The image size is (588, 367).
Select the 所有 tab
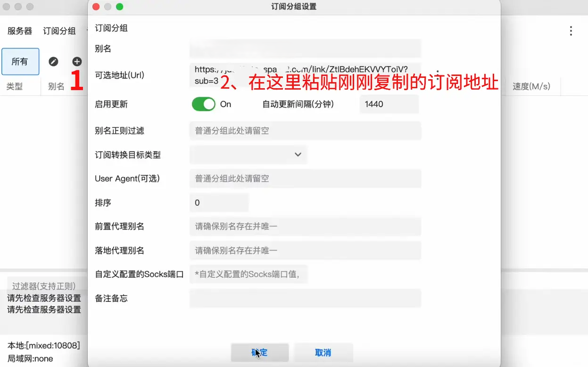point(20,61)
